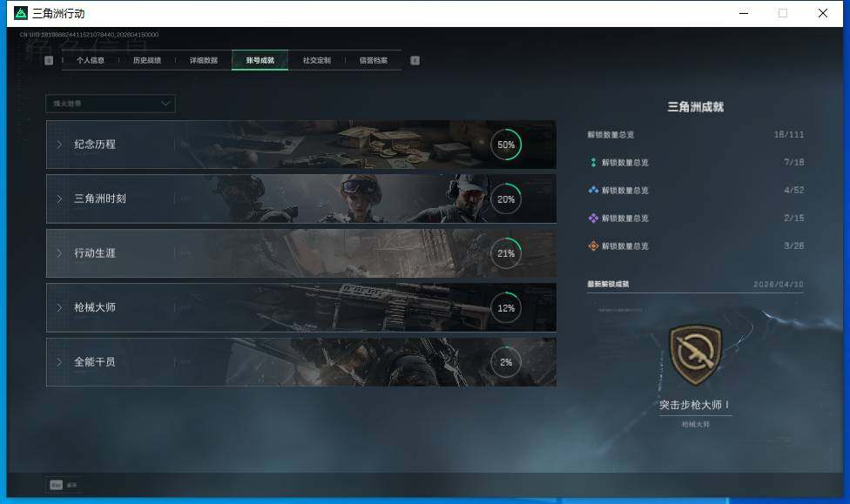Click the purple rarity icon beside 2/15
The width and height of the screenshot is (850, 504).
coord(593,218)
